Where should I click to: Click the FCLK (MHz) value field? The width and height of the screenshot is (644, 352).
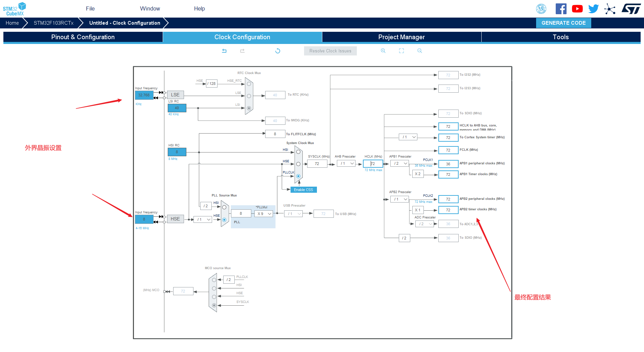pos(448,150)
